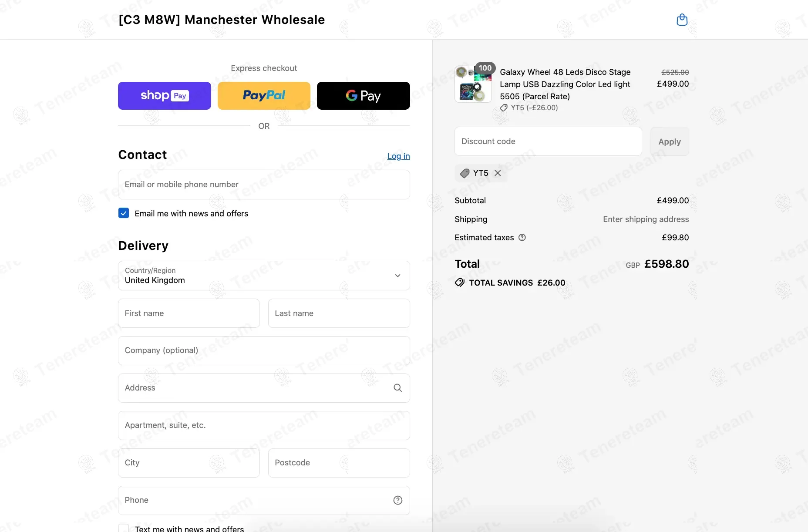Open the Manchester Wholesale store title
Viewport: 808px width, 532px height.
point(222,20)
